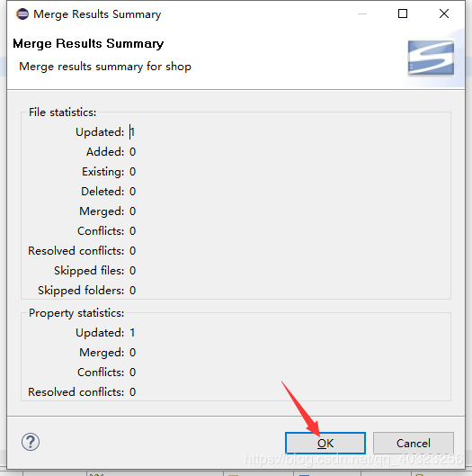
Task: Select Property statistics Merged value
Action: (x=132, y=353)
